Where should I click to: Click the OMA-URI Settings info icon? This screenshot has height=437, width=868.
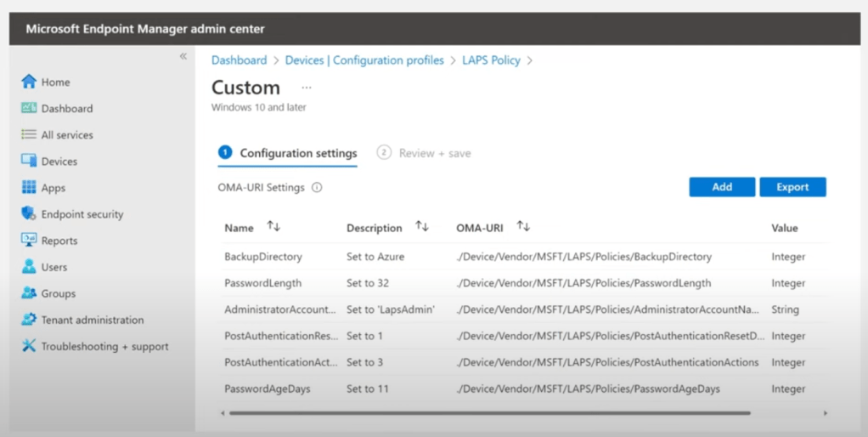(x=317, y=188)
